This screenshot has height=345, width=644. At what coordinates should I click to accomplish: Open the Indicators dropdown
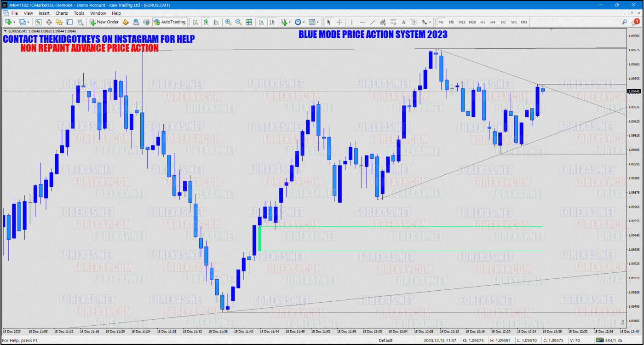click(x=289, y=22)
